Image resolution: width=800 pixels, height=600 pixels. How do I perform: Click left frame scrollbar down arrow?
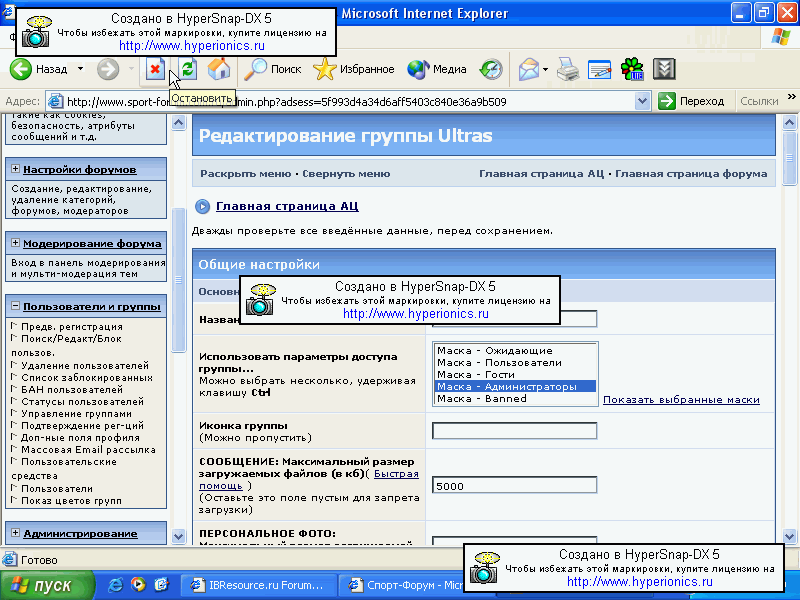coord(178,536)
